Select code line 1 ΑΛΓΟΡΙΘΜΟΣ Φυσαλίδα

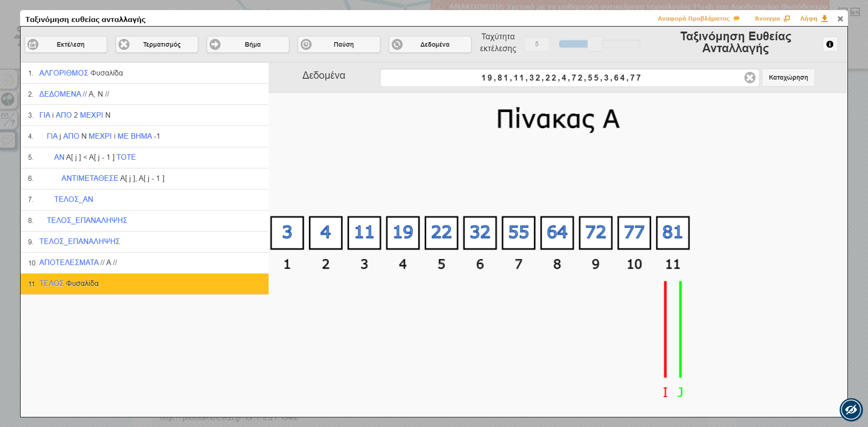pos(144,73)
